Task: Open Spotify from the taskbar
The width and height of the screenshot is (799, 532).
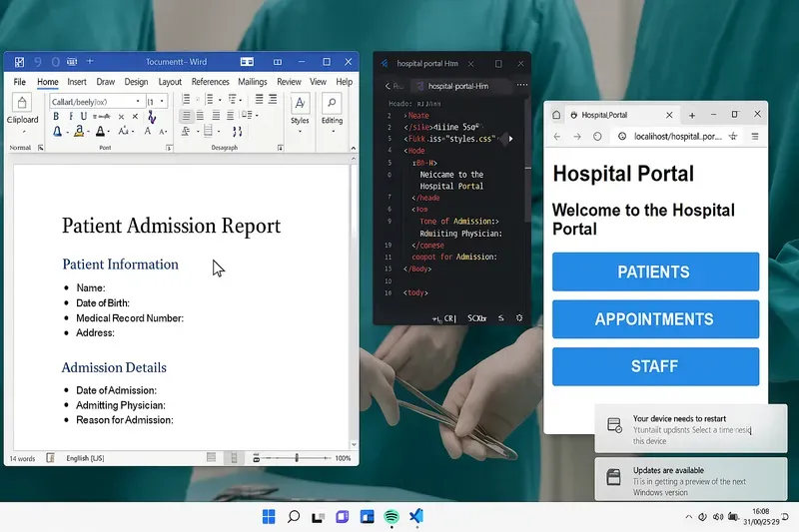Action: click(x=392, y=517)
